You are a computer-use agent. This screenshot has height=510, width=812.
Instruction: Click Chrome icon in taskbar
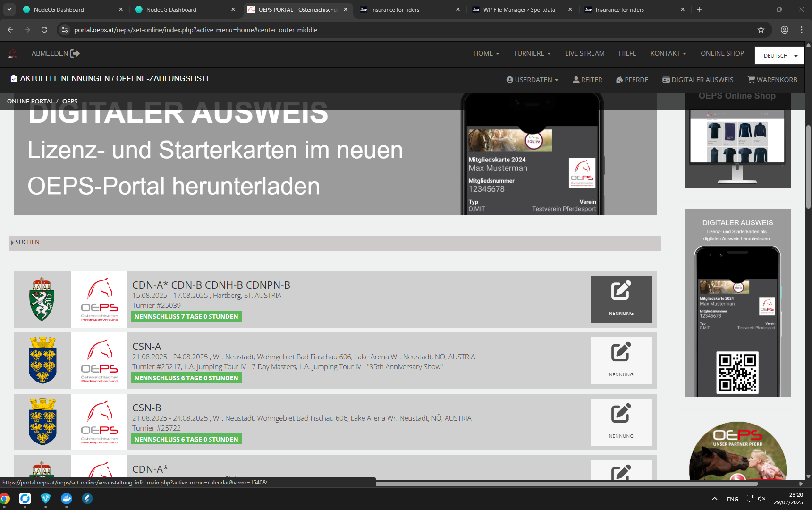4,499
